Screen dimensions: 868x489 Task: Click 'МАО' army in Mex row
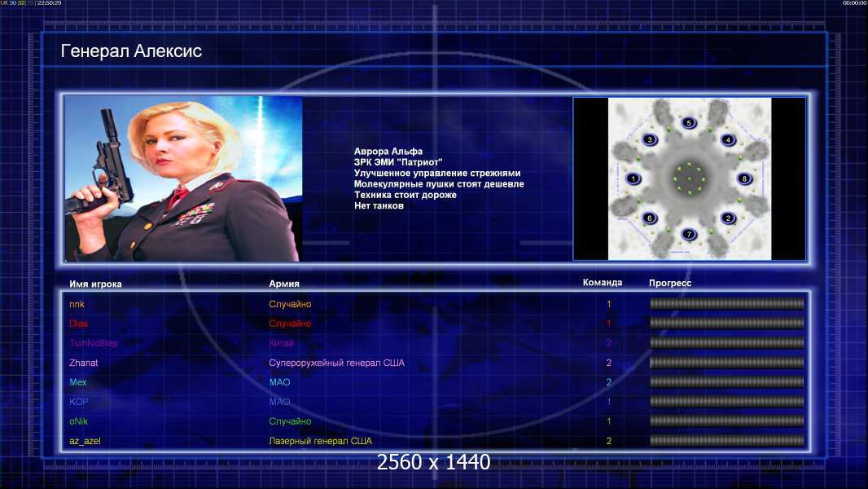point(279,382)
